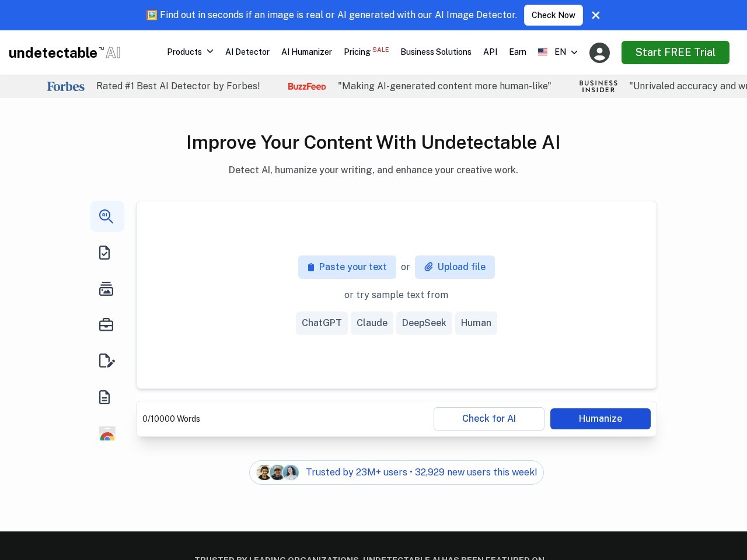Go to AI Detector in the navigation

[247, 52]
